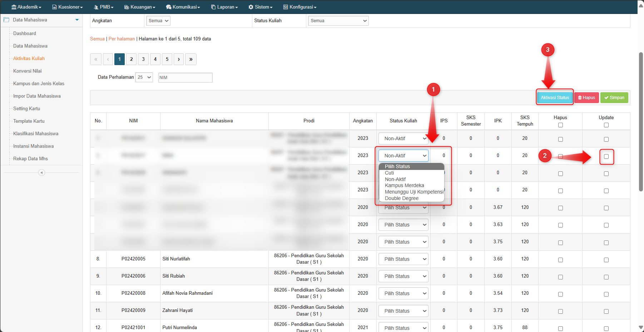644x332 pixels.
Task: Click the Simpan checkmark button
Action: click(614, 98)
